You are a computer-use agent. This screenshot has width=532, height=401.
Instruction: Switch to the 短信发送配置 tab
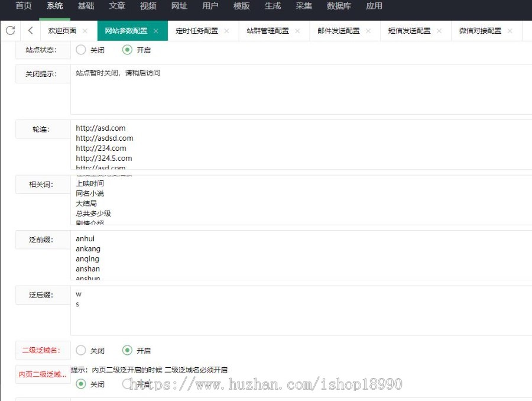409,31
